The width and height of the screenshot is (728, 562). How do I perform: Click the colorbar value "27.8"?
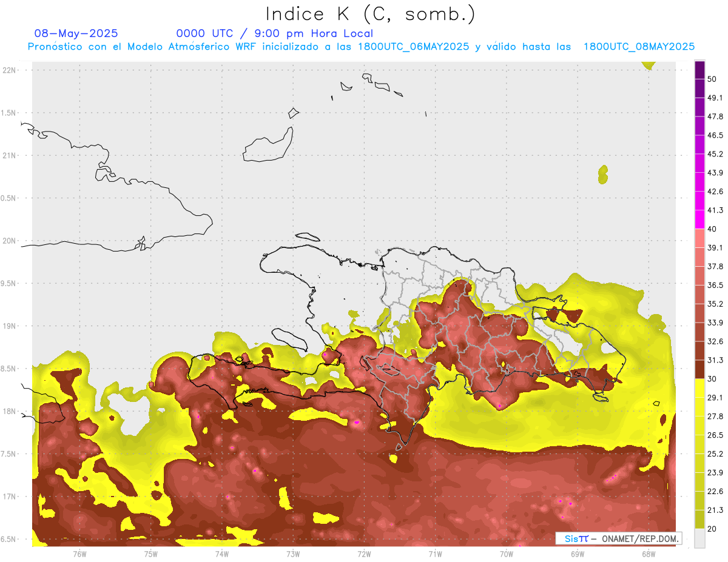715,416
